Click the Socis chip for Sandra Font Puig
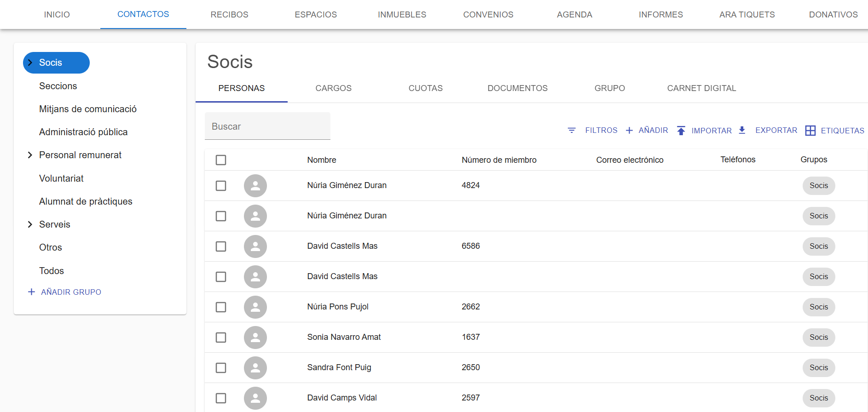 click(x=819, y=368)
